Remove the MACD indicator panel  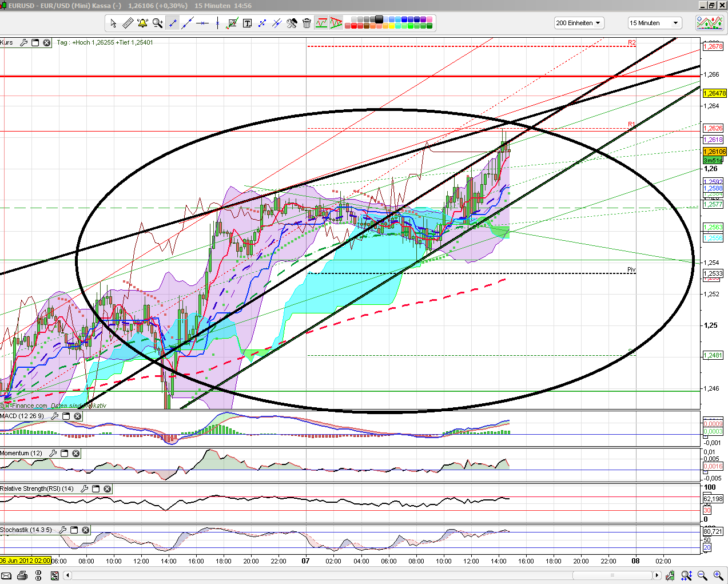point(78,416)
